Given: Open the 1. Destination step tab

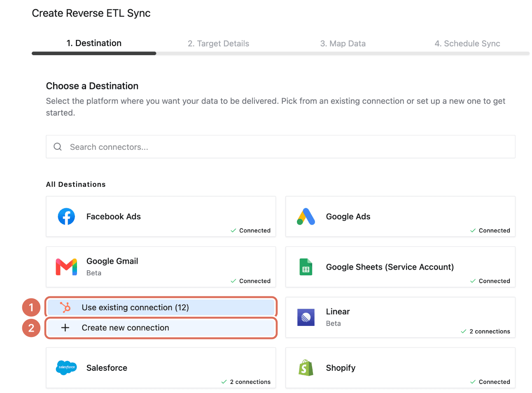Looking at the screenshot, I should (94, 43).
